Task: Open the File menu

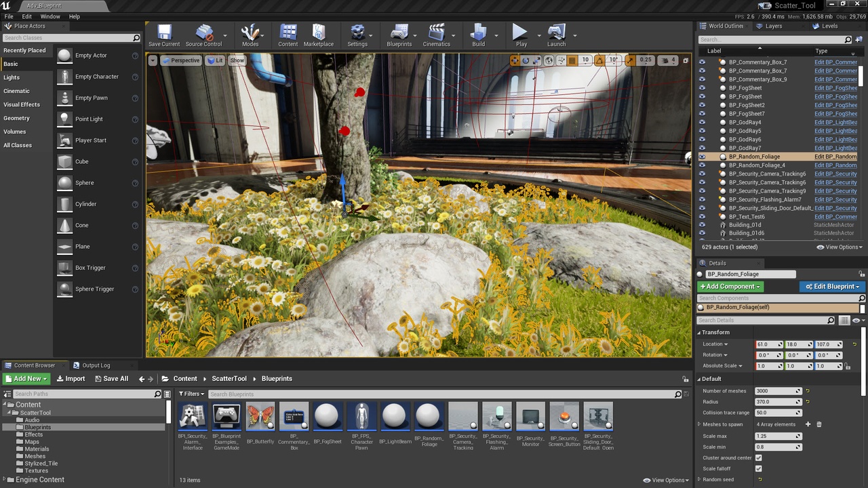Action: [x=9, y=16]
